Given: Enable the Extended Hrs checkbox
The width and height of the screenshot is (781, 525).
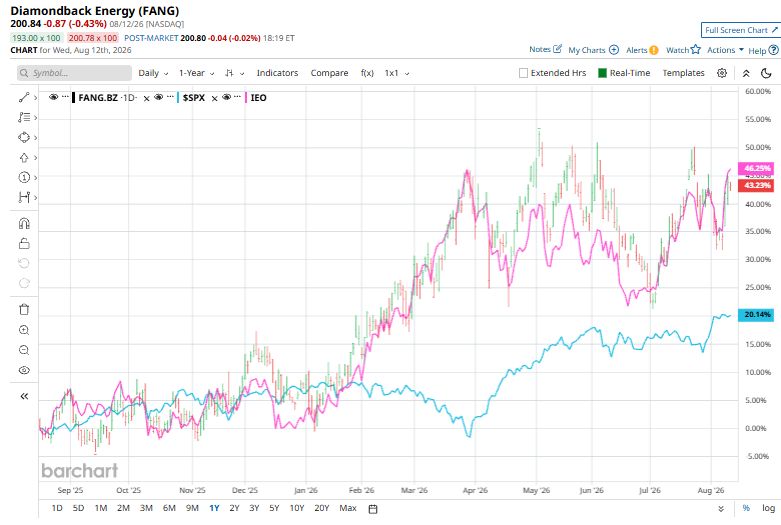Looking at the screenshot, I should [x=523, y=73].
